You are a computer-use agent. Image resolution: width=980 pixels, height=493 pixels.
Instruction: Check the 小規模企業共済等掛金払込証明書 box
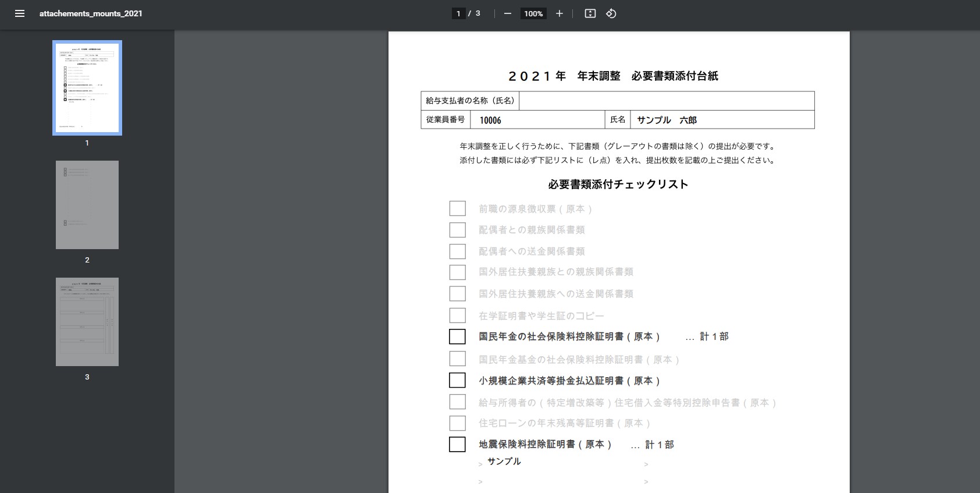point(457,380)
